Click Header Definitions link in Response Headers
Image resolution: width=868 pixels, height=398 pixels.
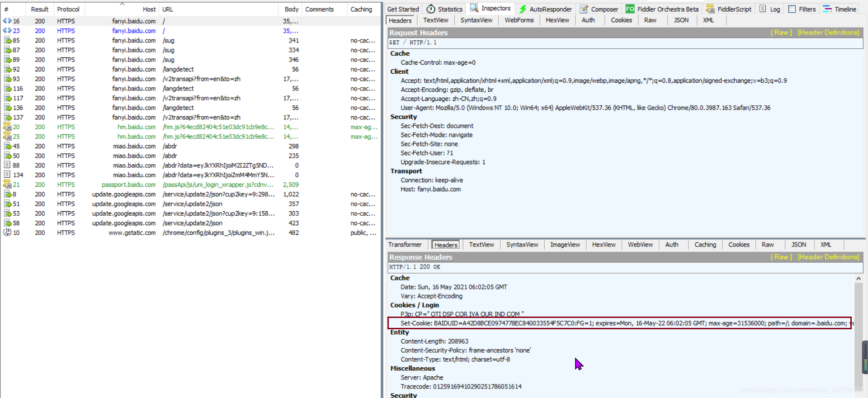click(x=828, y=257)
